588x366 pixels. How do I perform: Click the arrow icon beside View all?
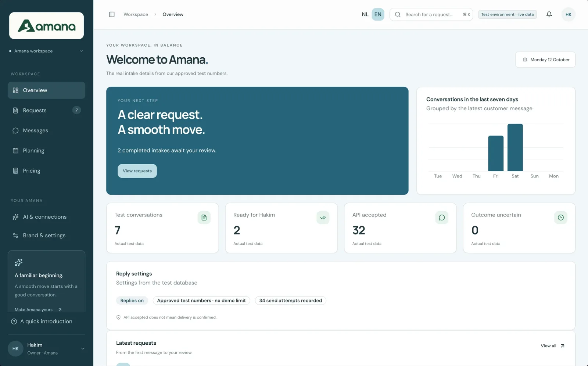[562, 346]
